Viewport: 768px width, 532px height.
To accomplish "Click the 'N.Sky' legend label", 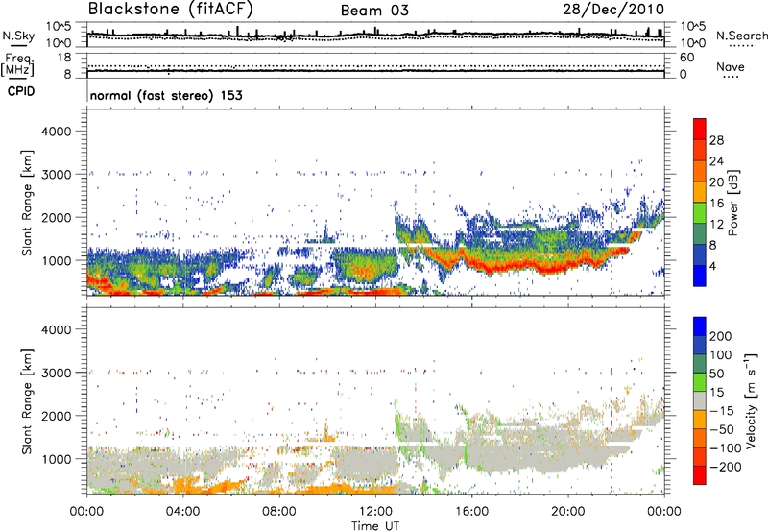I will [x=18, y=36].
